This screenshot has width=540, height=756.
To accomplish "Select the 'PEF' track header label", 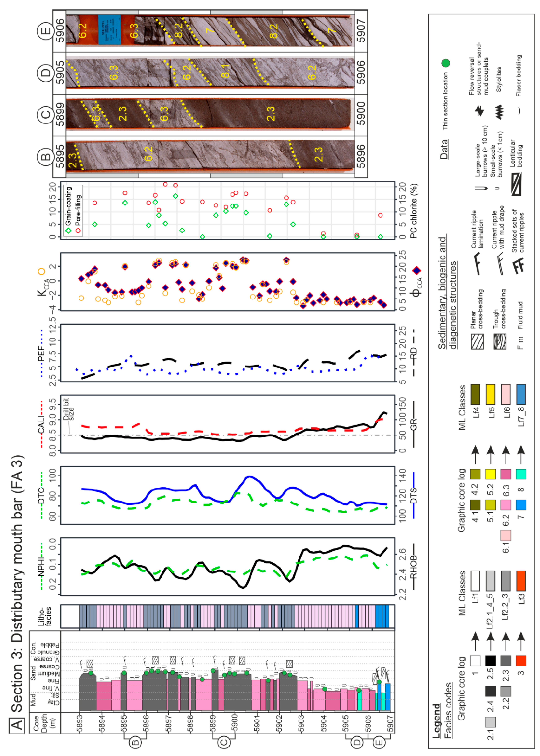I will coord(41,353).
